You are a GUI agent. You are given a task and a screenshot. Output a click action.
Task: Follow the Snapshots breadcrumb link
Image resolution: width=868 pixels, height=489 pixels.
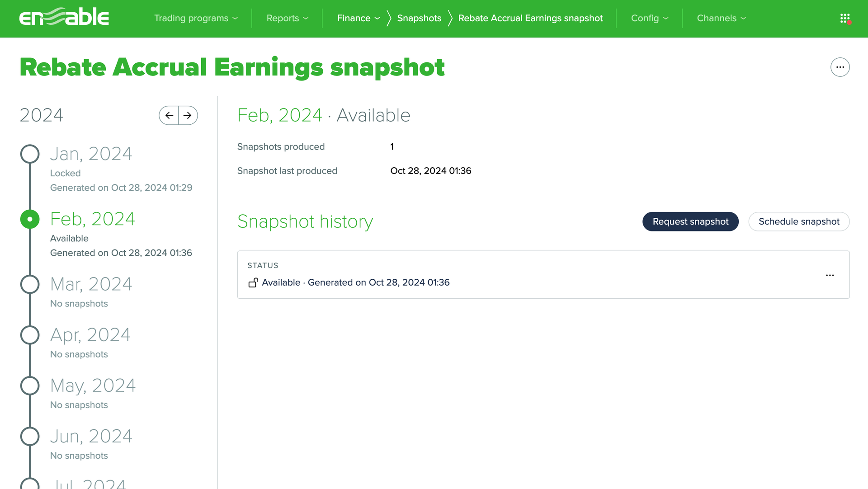point(419,18)
